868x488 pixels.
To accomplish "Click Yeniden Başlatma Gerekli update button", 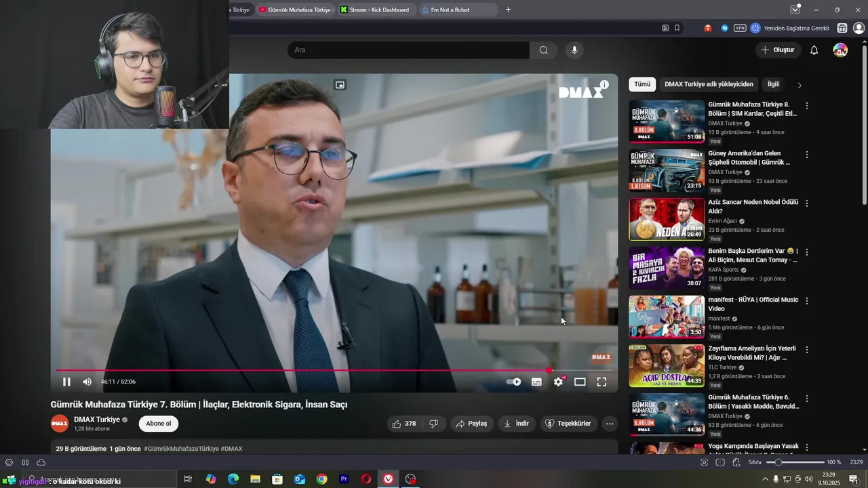I will pyautogui.click(x=790, y=28).
